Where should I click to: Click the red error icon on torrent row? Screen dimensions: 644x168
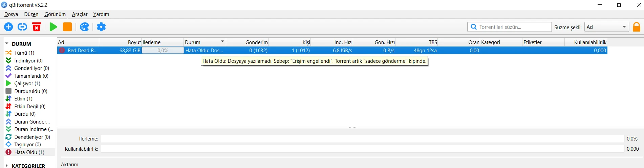point(62,50)
